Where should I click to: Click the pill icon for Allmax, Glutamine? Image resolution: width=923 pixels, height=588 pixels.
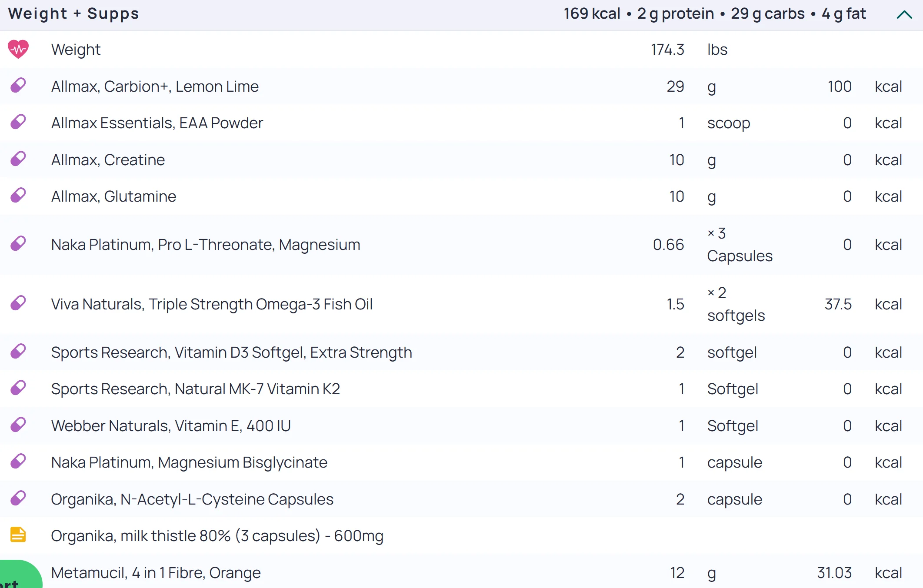pos(18,196)
